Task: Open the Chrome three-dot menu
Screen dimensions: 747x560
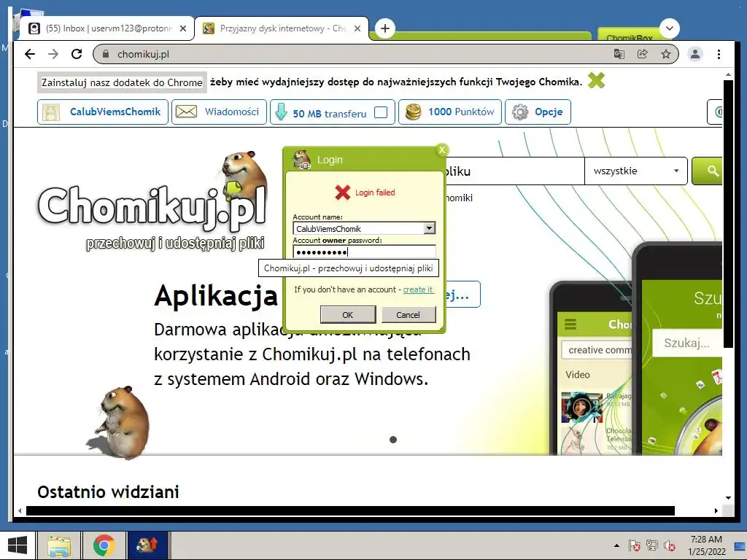Action: pos(719,54)
